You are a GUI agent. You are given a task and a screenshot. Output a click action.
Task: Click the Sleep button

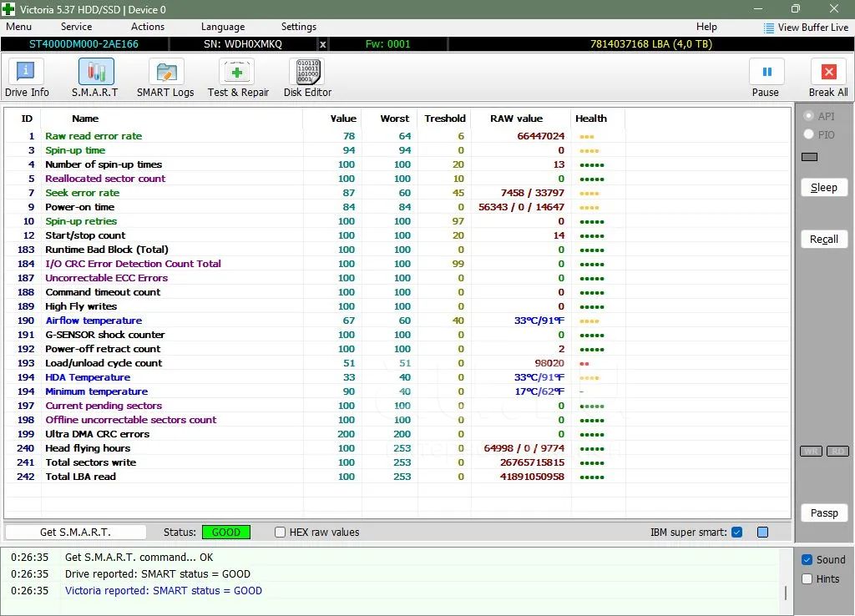click(x=823, y=188)
